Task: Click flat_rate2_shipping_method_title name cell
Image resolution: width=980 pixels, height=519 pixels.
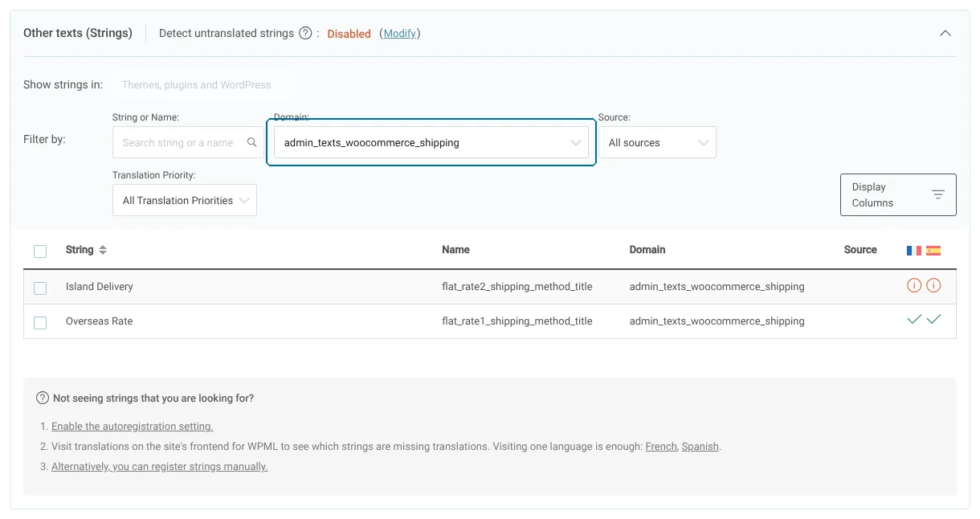Action: pos(517,286)
